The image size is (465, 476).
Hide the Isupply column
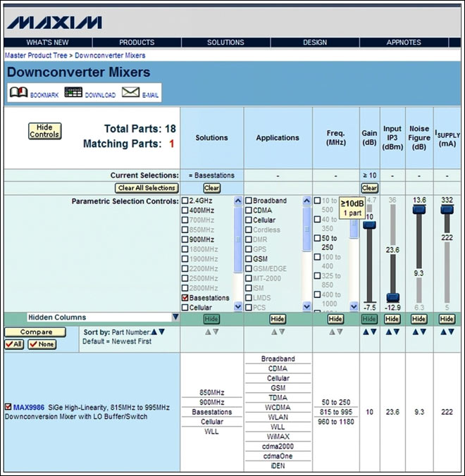coord(447,319)
